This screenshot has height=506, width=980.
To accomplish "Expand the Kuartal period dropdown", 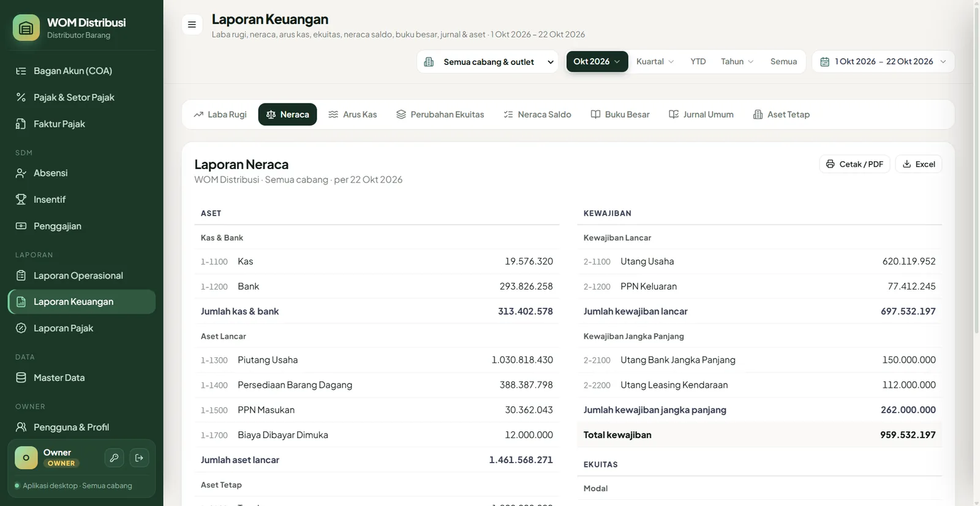I will tap(655, 61).
